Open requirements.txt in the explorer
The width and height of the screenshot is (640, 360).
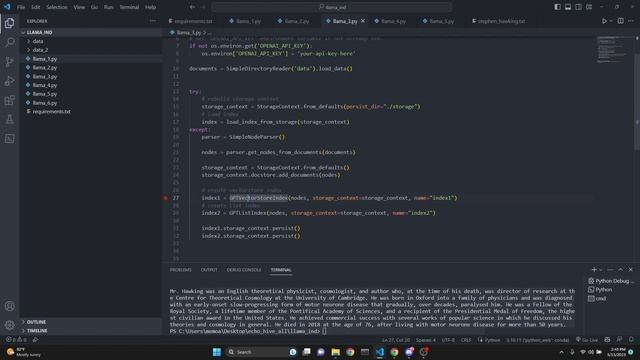point(51,111)
